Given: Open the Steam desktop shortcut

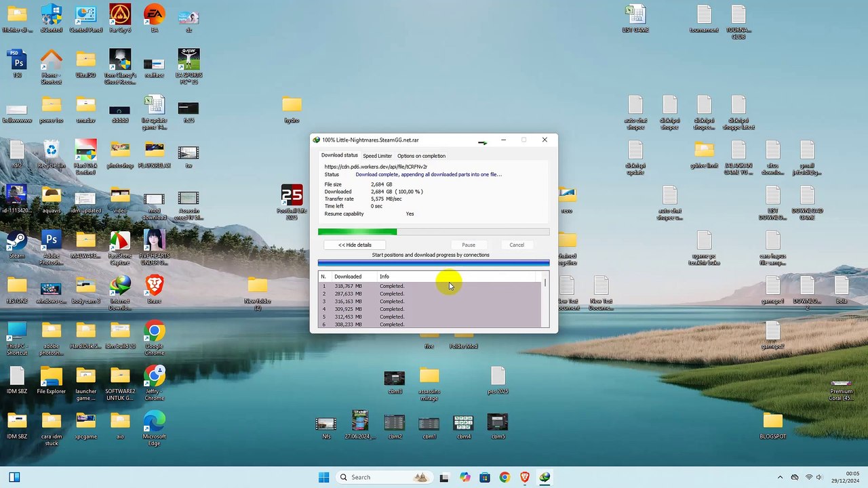Looking at the screenshot, I should [x=17, y=245].
